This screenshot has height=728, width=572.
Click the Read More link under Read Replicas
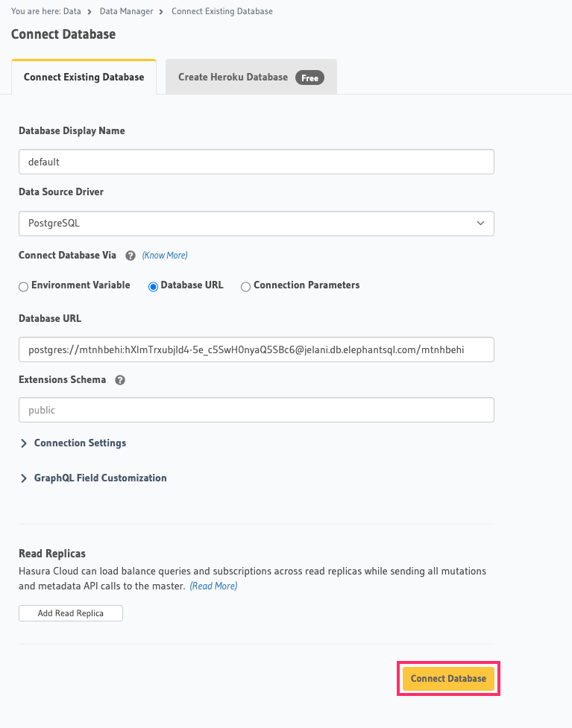pyautogui.click(x=213, y=586)
